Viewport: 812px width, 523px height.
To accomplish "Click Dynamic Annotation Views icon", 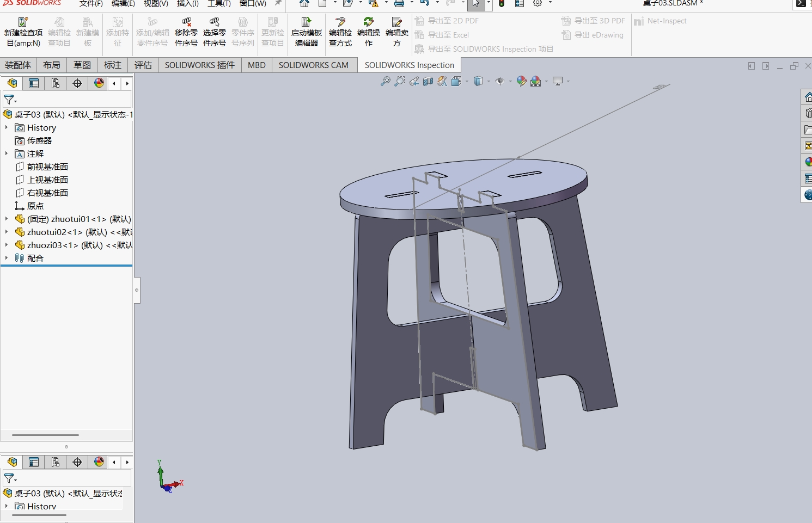I will (442, 82).
